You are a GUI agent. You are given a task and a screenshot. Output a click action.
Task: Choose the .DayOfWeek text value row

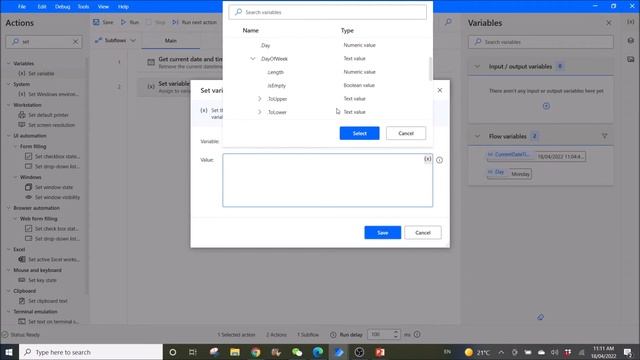click(x=327, y=59)
